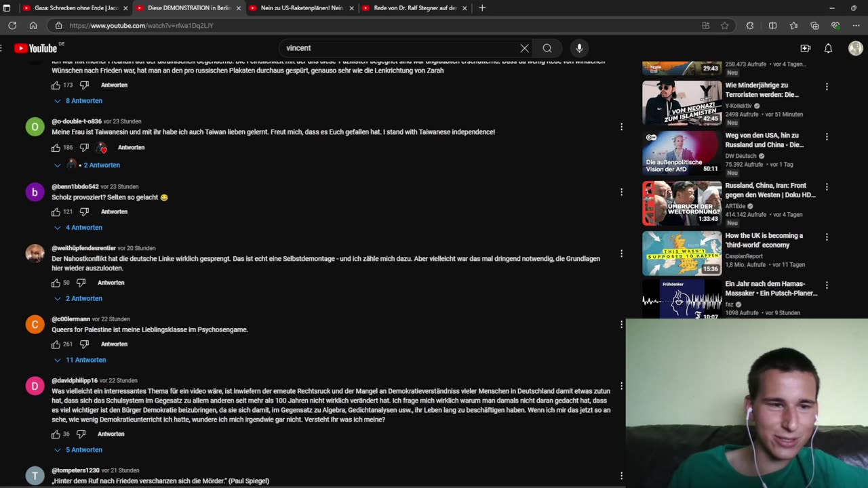Image resolution: width=868 pixels, height=488 pixels.
Task: Refresh the page in browser toolbar
Action: [x=12, y=26]
